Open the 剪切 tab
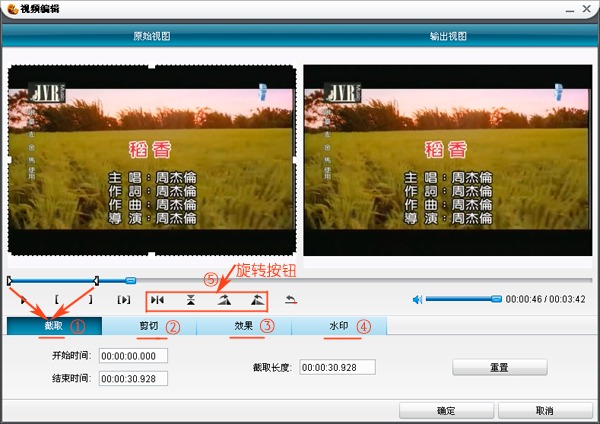The width and height of the screenshot is (600, 424). 149,326
